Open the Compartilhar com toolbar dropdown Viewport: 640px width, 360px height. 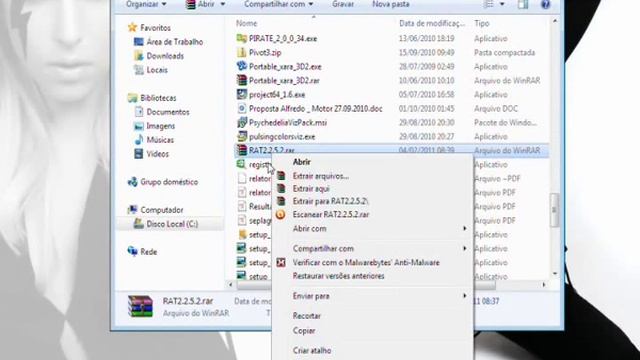point(279,4)
